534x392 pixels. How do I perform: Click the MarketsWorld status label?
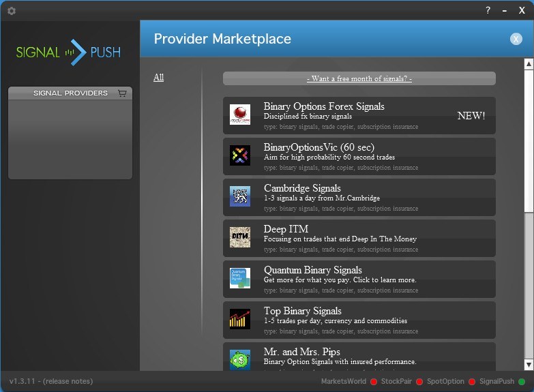[343, 382]
